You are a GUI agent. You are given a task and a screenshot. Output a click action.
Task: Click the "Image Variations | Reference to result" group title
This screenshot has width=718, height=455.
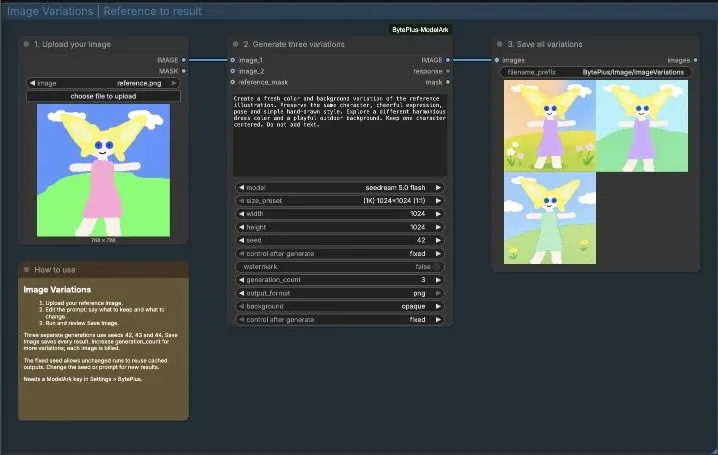104,11
